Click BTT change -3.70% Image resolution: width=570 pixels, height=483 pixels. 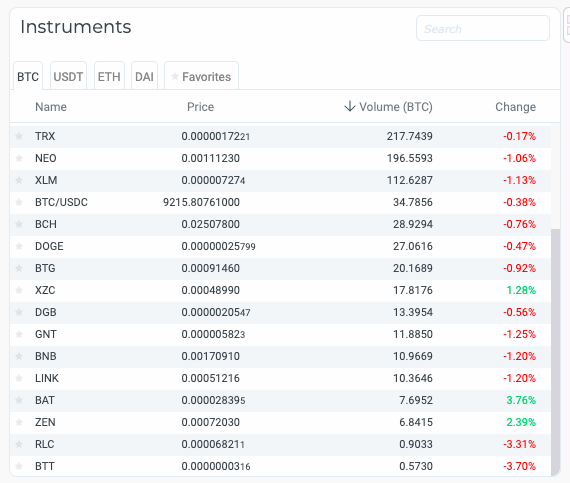[x=519, y=466]
